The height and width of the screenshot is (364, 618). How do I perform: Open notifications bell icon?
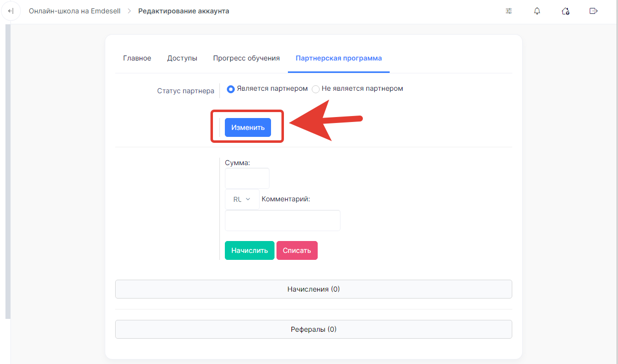[537, 11]
